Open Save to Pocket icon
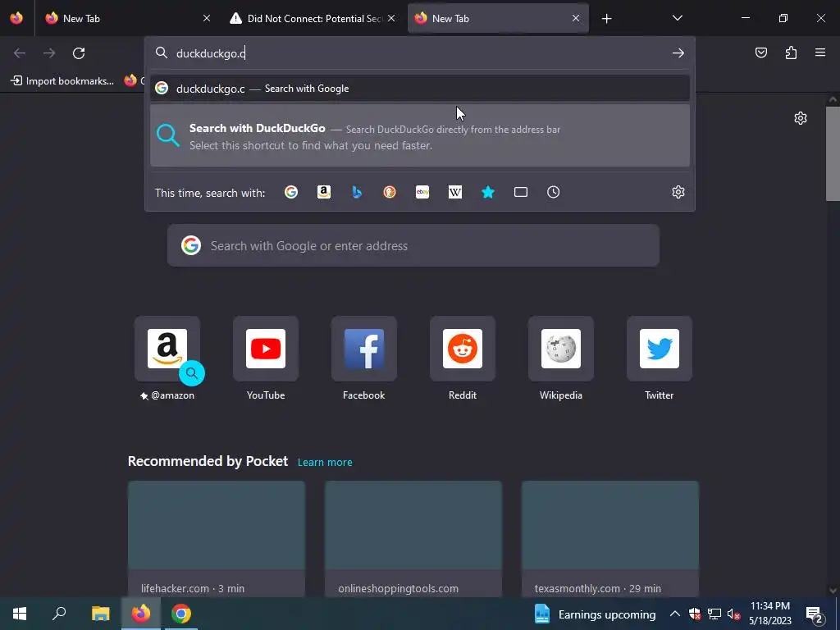840x630 pixels. [761, 52]
